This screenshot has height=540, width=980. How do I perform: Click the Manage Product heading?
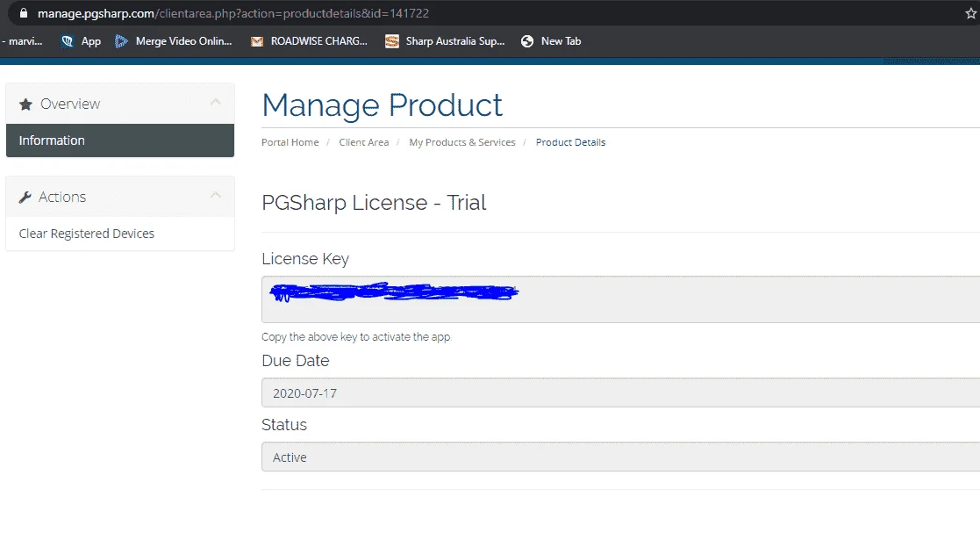(x=382, y=105)
